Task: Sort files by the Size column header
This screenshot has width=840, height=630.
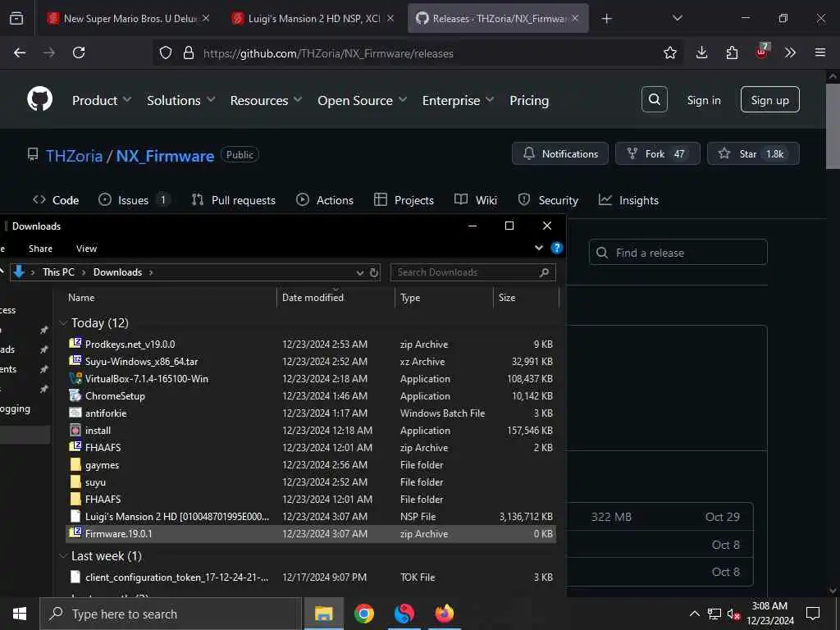Action: tap(507, 298)
